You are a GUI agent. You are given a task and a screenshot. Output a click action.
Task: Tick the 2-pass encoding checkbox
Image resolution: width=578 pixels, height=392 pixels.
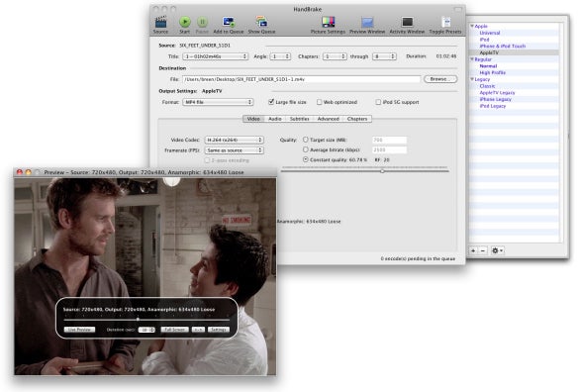tap(207, 160)
